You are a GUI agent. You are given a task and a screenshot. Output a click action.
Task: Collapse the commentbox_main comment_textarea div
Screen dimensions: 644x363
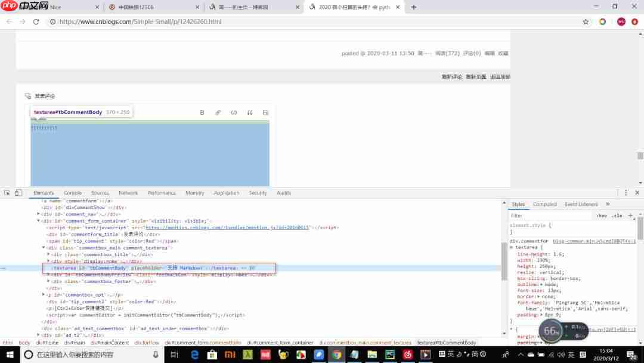44,248
